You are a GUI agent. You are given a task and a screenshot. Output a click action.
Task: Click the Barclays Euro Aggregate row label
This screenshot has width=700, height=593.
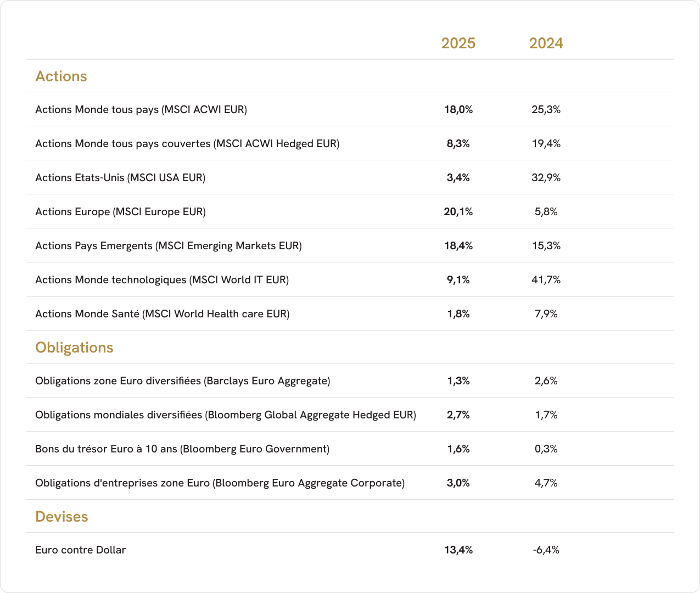click(182, 381)
